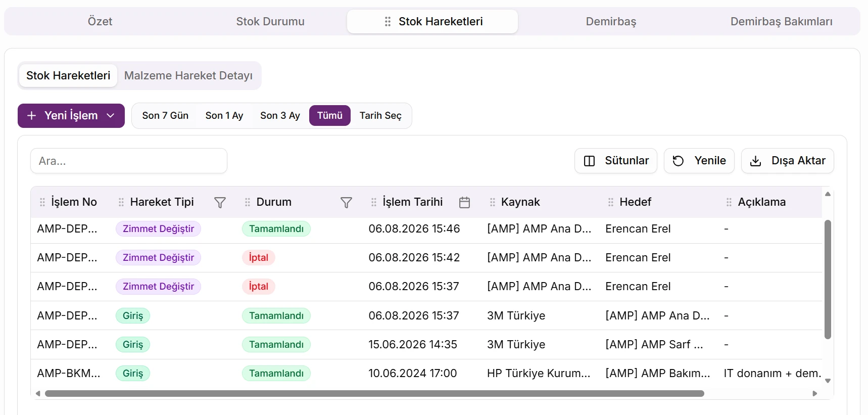Open the Hareket Tipi filter funnel
This screenshot has height=415, width=868.
(220, 203)
